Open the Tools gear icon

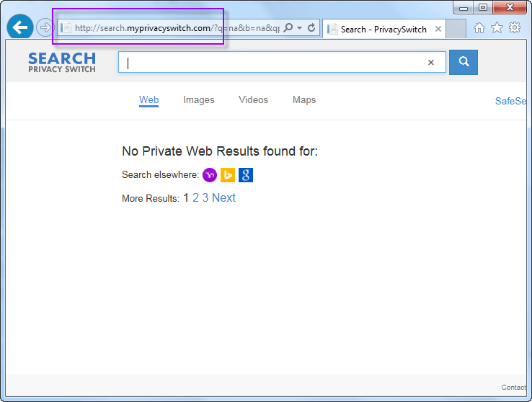[x=515, y=28]
